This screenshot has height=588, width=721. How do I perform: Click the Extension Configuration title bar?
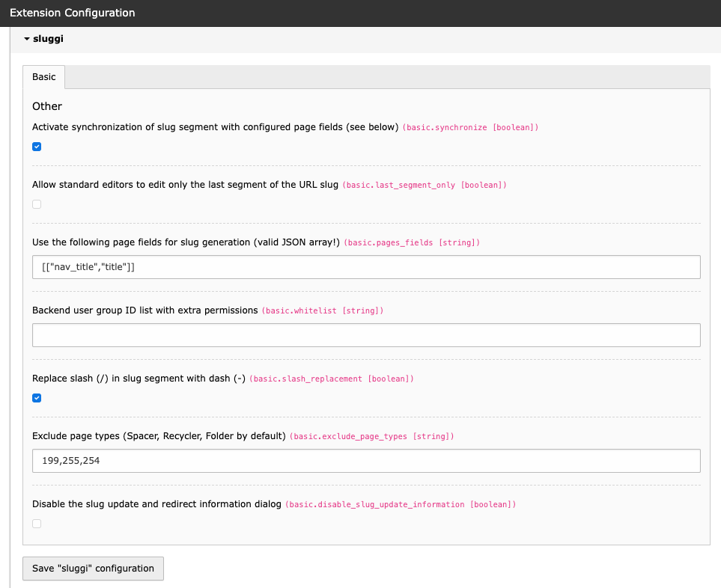click(x=361, y=13)
